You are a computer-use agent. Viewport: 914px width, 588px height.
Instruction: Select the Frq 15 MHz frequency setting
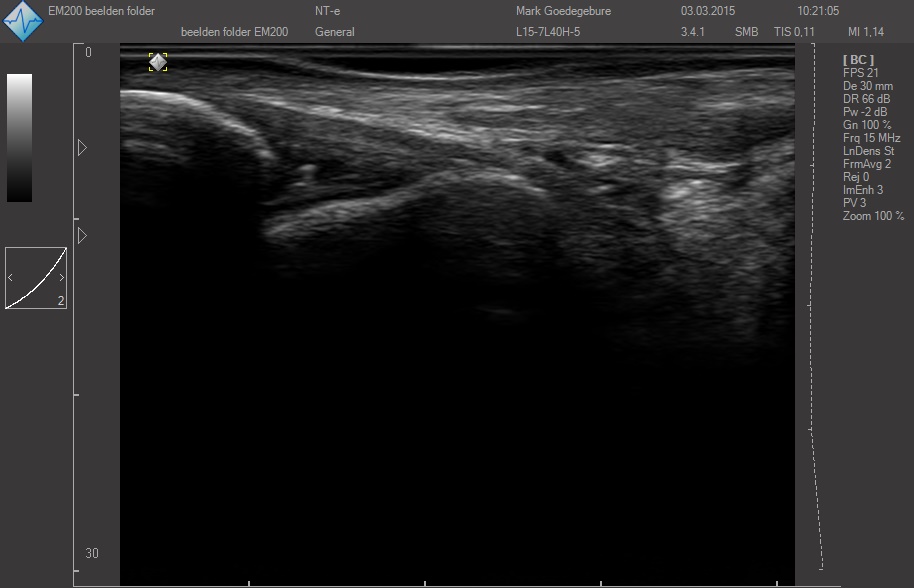(x=871, y=138)
